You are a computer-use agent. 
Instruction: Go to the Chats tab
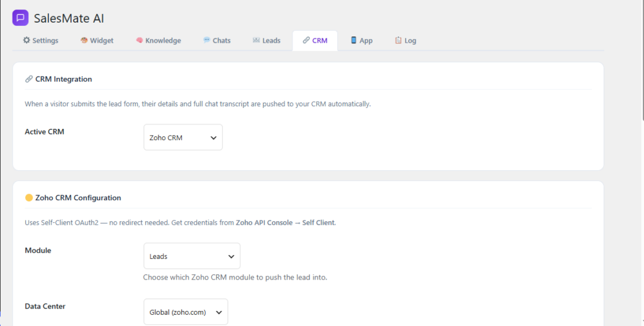pyautogui.click(x=217, y=41)
